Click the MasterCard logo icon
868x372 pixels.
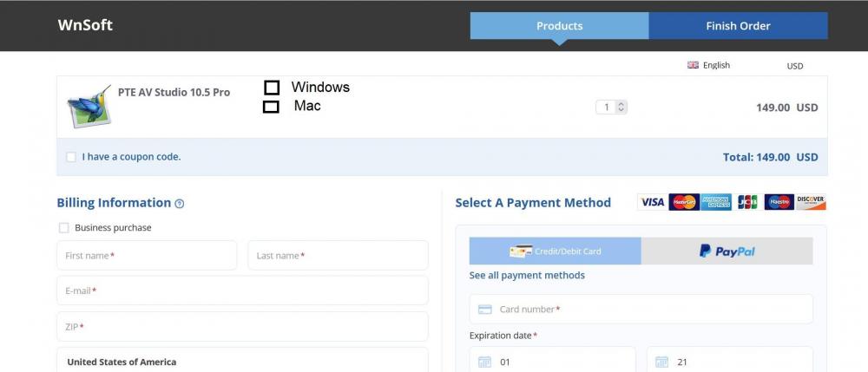pos(684,202)
